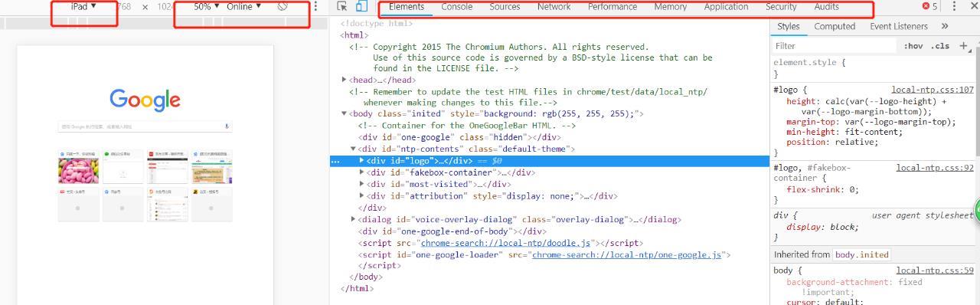Viewport: 980px width, 305px height.
Task: Follow the local-ntp.css:107 source link
Action: tap(933, 90)
